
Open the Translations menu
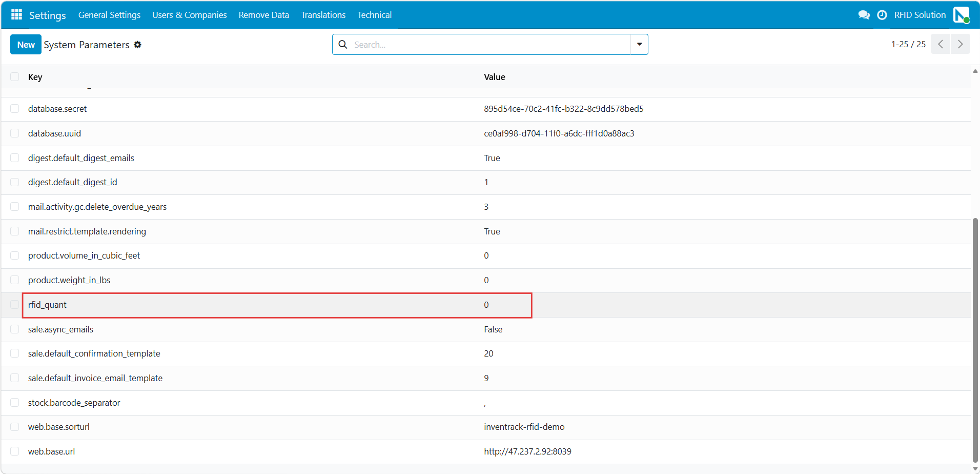tap(323, 15)
